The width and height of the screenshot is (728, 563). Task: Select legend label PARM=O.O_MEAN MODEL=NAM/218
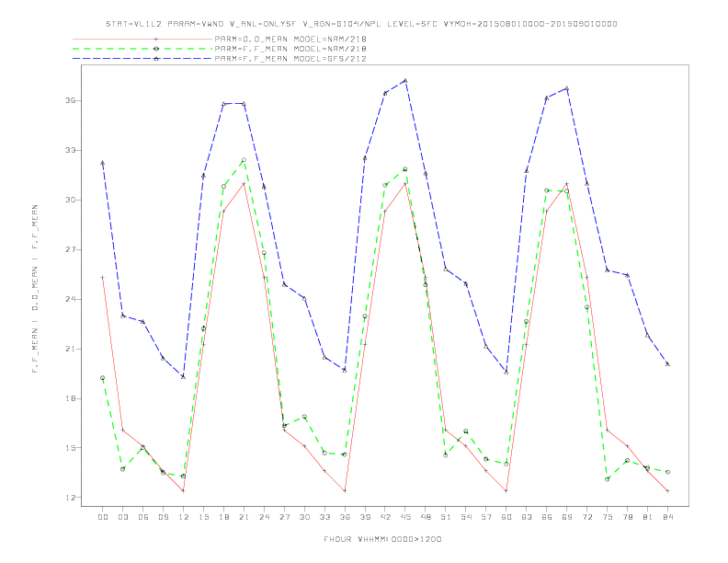click(x=290, y=39)
